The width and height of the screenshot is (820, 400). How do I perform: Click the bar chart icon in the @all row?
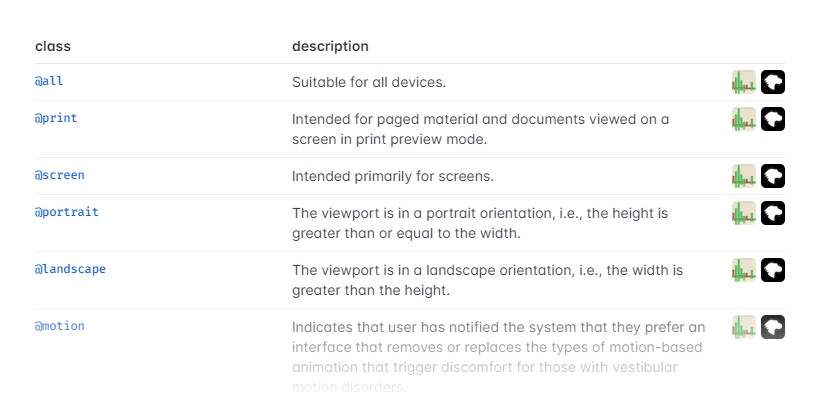tap(743, 82)
